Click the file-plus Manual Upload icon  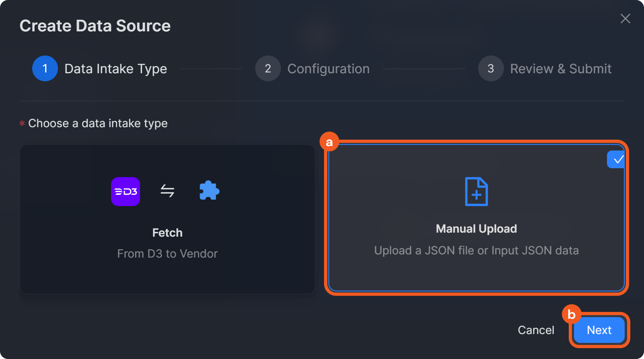pos(476,192)
